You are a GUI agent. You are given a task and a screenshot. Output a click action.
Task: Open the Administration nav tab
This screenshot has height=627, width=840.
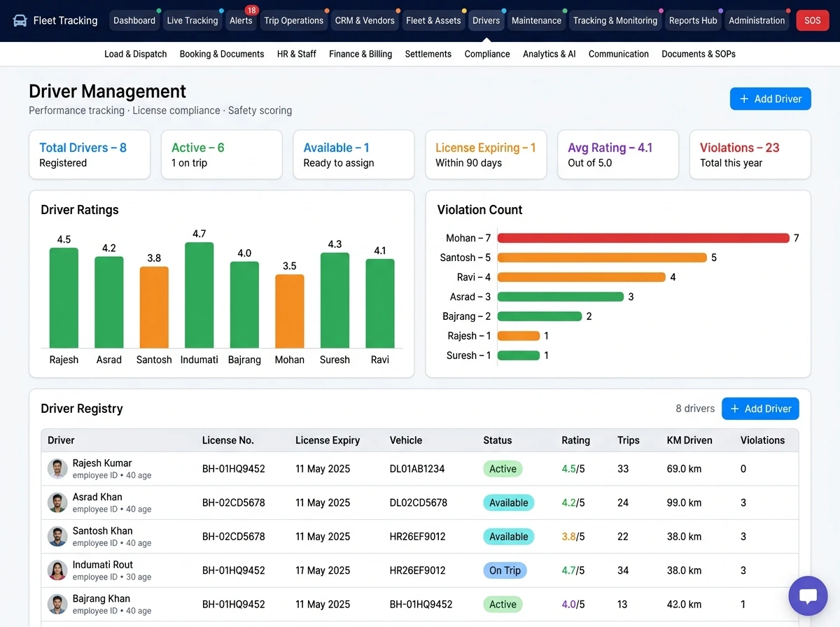click(x=757, y=20)
